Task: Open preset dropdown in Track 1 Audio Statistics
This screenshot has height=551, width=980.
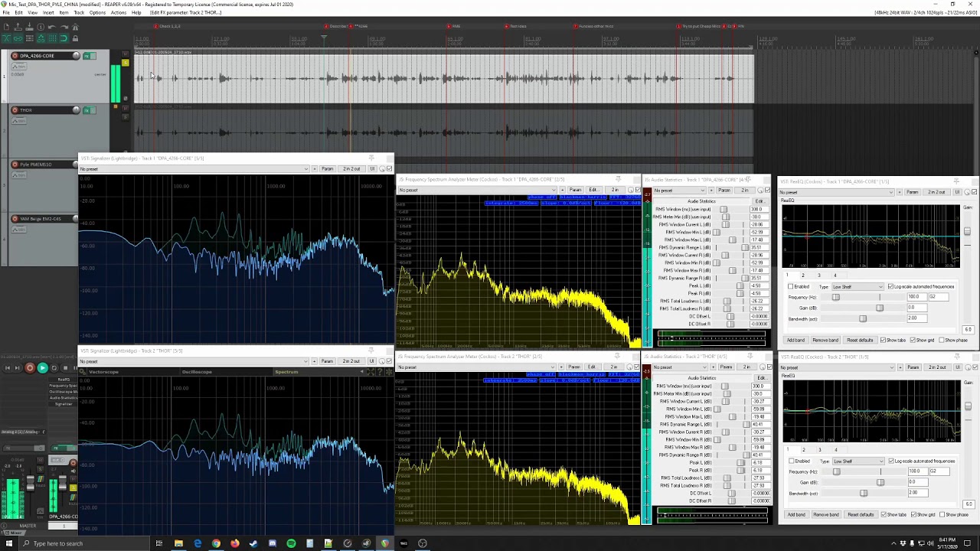Action: [x=680, y=190]
